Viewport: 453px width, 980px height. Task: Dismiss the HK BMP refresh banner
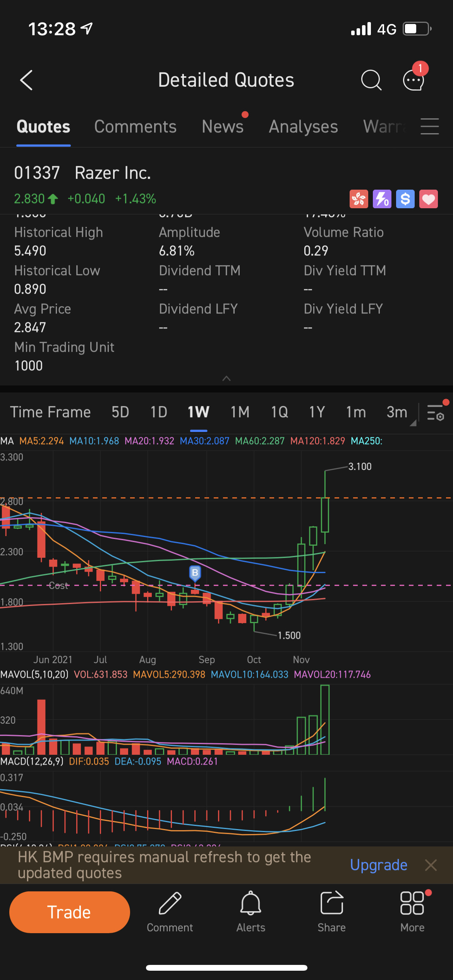tap(431, 865)
